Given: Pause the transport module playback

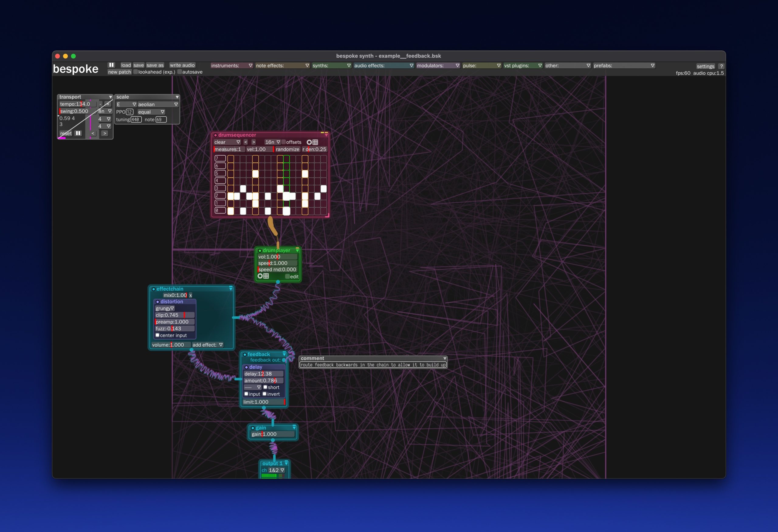Looking at the screenshot, I should [x=78, y=133].
